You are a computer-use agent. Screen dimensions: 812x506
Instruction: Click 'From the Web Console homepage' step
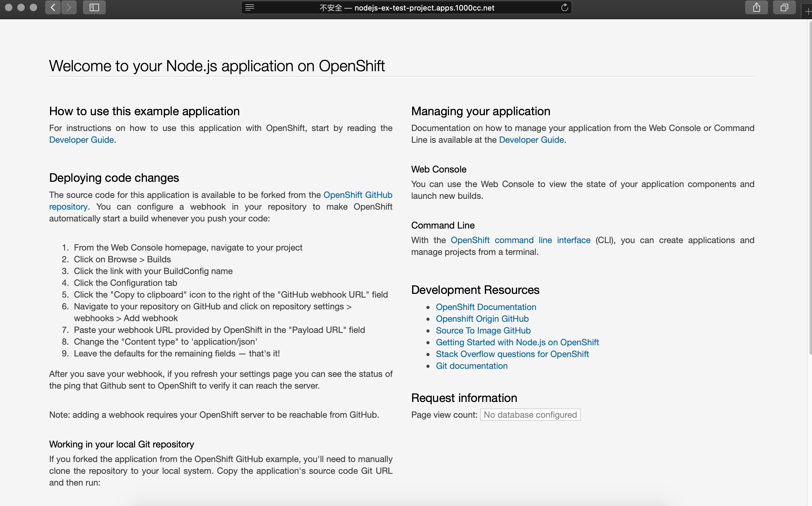(188, 248)
